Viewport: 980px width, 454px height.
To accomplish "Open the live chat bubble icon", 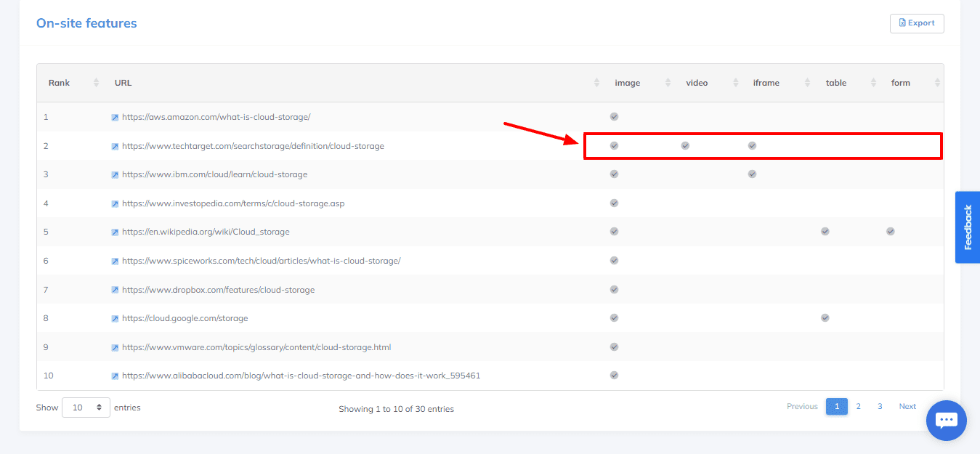I will 947,421.
